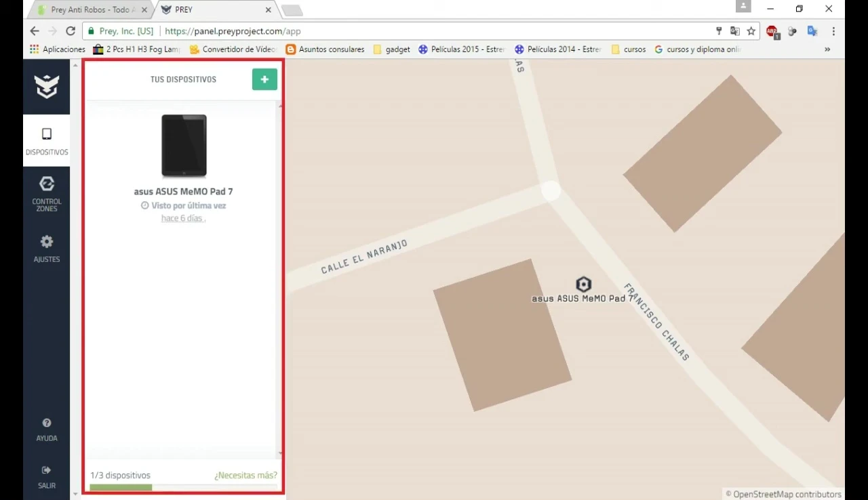The width and height of the screenshot is (868, 500).
Task: Open Control Zones panel
Action: tap(47, 194)
